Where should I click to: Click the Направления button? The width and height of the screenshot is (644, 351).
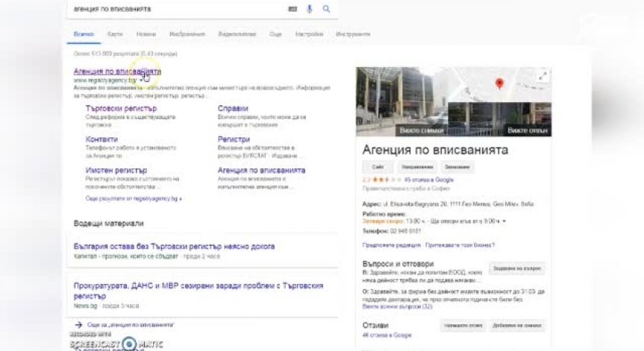pos(417,167)
